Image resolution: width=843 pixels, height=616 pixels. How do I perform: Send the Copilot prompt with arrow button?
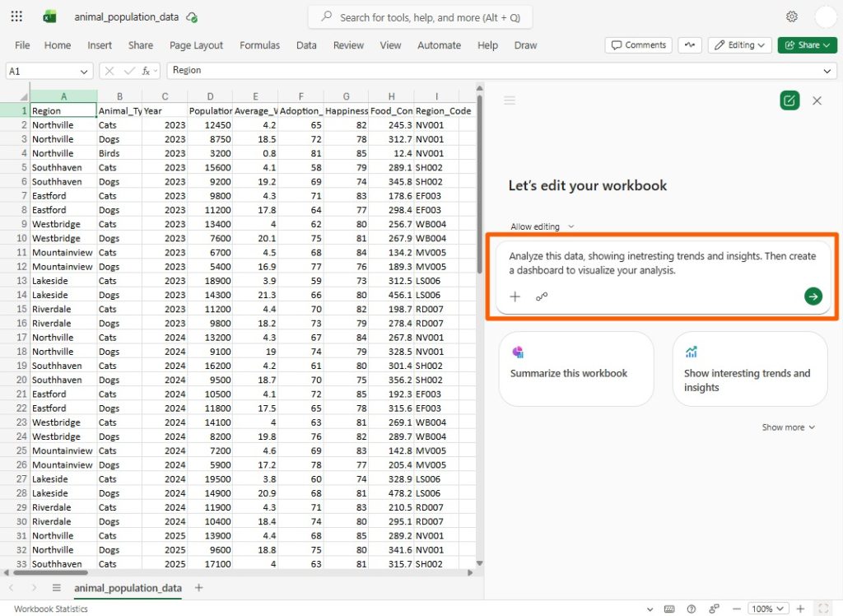pyautogui.click(x=813, y=296)
